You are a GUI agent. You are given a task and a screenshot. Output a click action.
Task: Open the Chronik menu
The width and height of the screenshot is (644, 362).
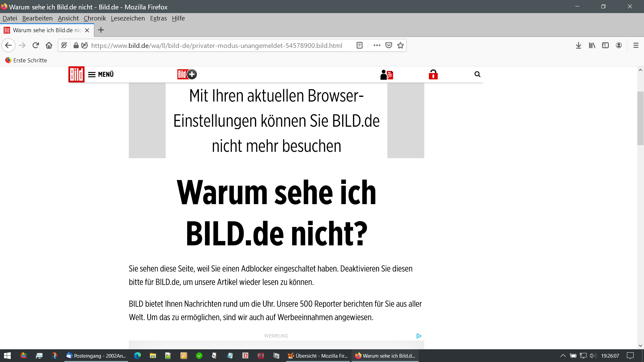pyautogui.click(x=95, y=18)
